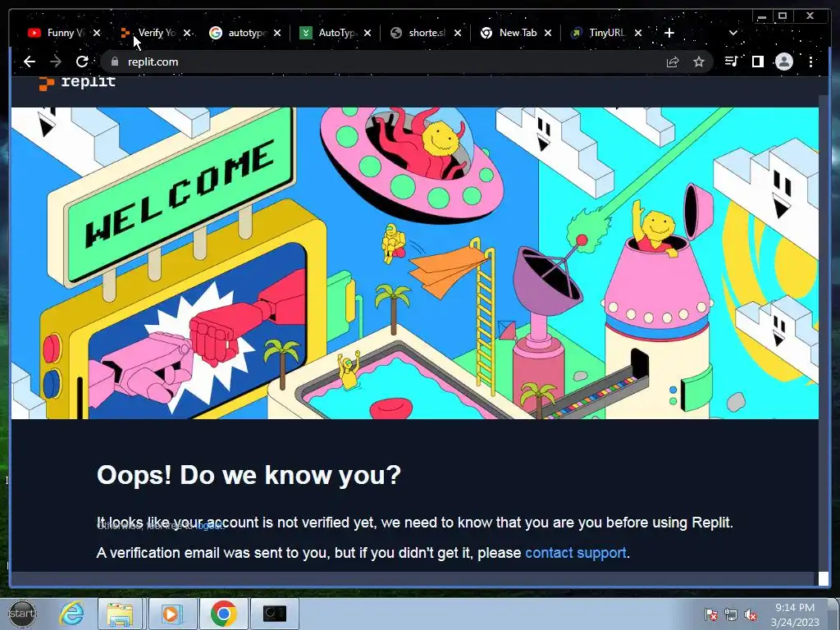This screenshot has width=840, height=630.
Task: Bookmark this page with the star icon
Action: (699, 62)
